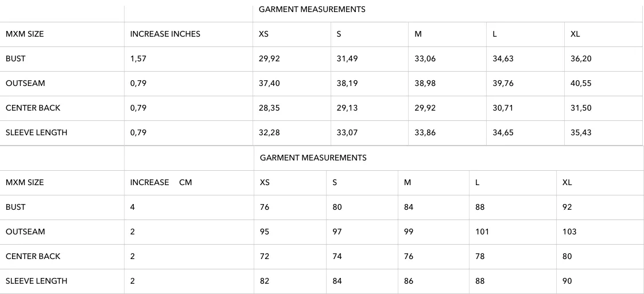Screen dimensions: 644x294
Task: Click the SLEEVE LENGTH row label in cm table
Action: (x=37, y=281)
